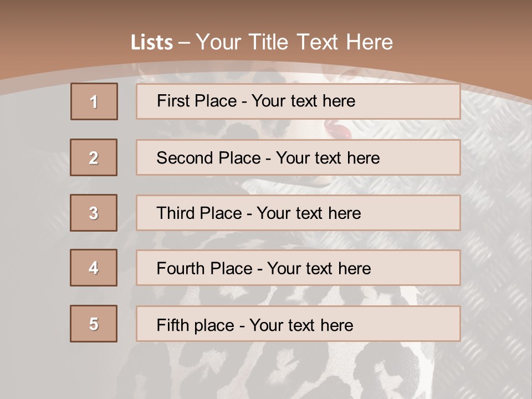
Task: Select the number 5 box
Action: [x=94, y=324]
